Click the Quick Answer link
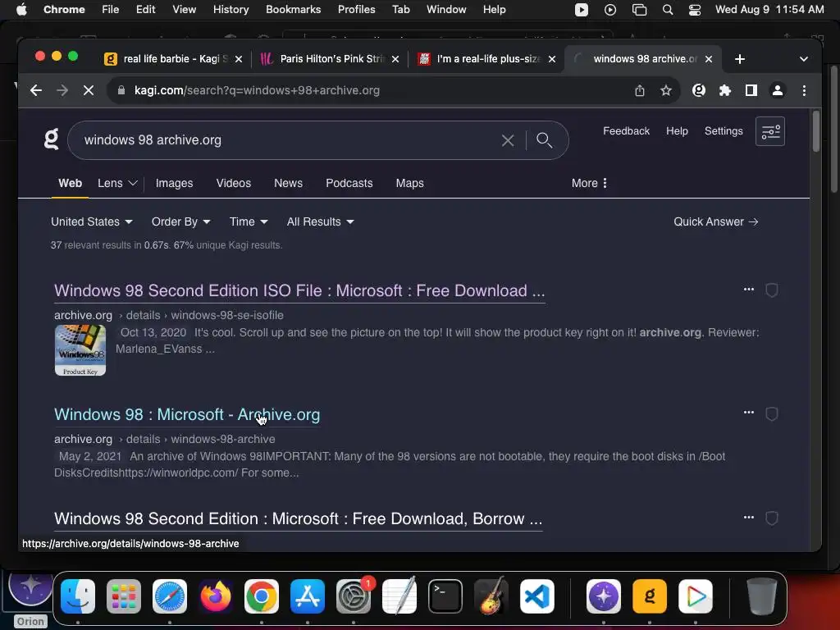 click(715, 221)
